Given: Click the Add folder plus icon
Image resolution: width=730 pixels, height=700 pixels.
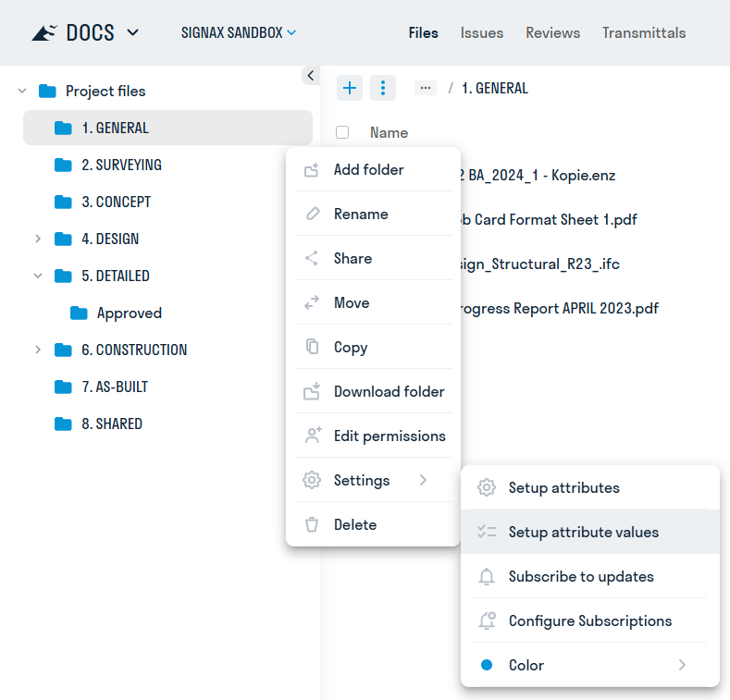Looking at the screenshot, I should 312,170.
